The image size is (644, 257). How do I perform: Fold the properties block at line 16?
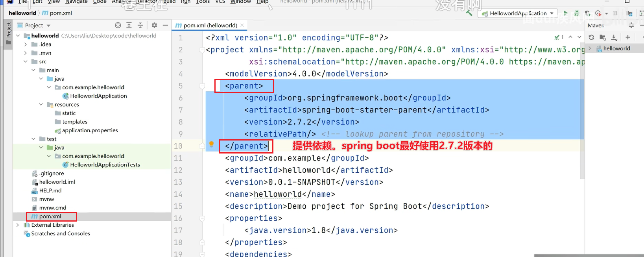(x=202, y=218)
